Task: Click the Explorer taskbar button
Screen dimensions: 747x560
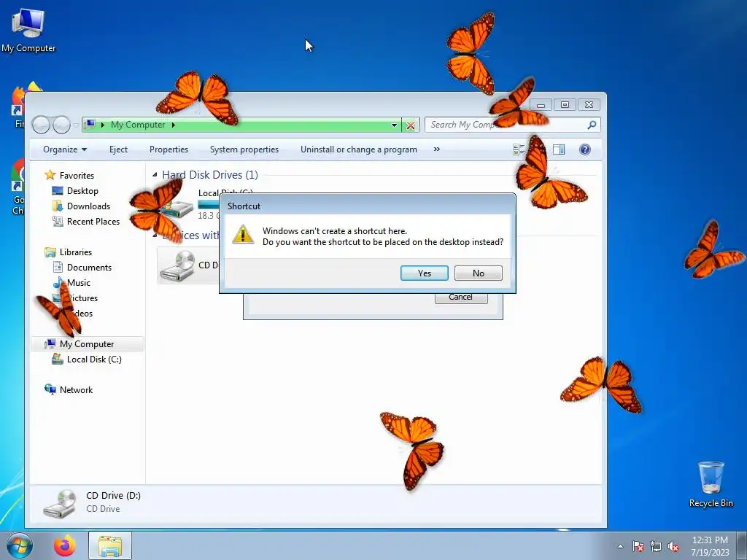Action: [x=110, y=545]
